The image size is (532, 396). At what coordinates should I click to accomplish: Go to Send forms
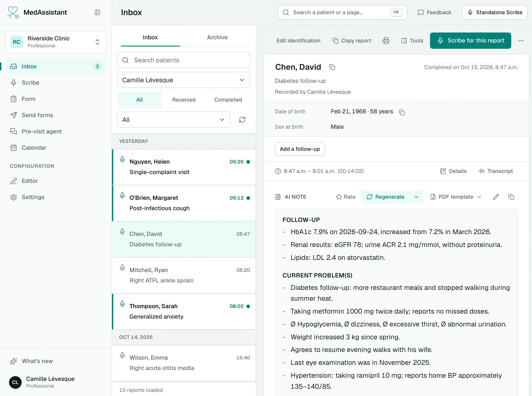[x=56, y=115]
